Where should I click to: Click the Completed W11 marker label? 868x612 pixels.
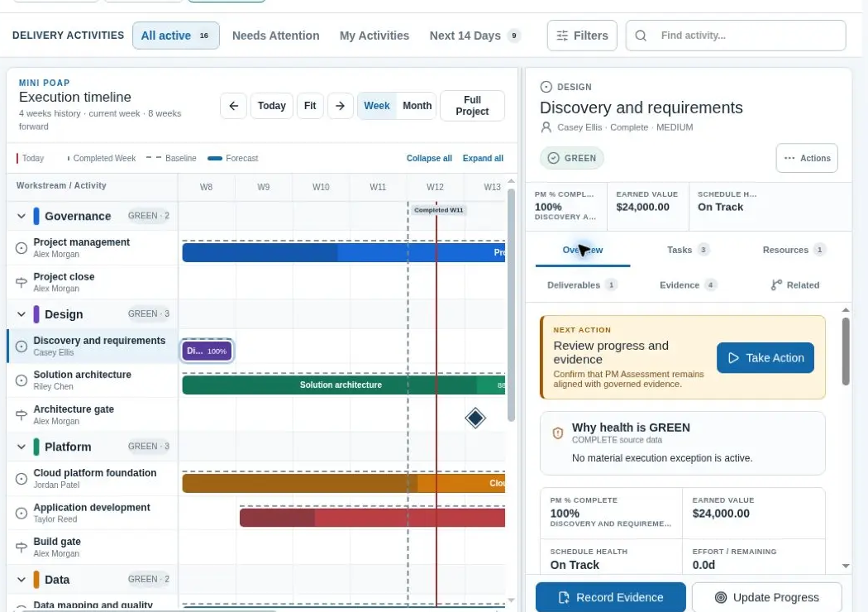(438, 210)
